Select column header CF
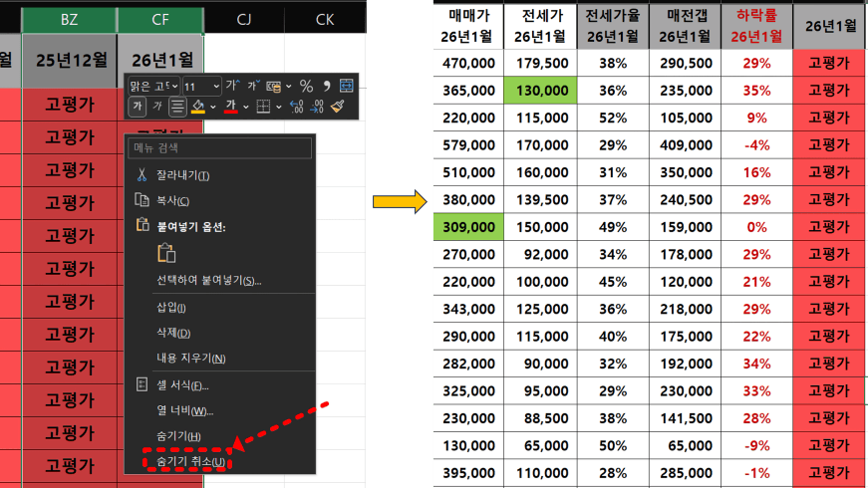This screenshot has height=488, width=868. click(160, 20)
